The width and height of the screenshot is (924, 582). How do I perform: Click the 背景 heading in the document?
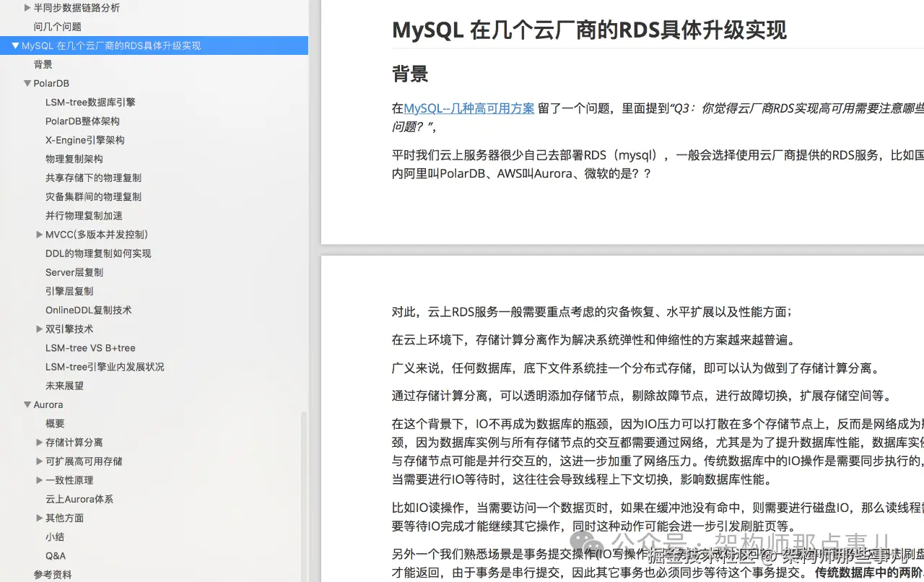[x=410, y=74]
